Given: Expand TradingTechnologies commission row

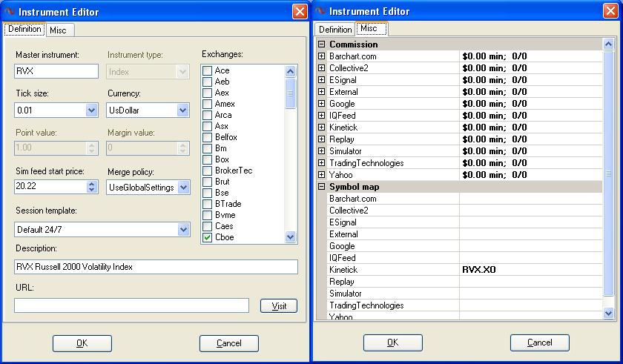Looking at the screenshot, I should (x=321, y=163).
